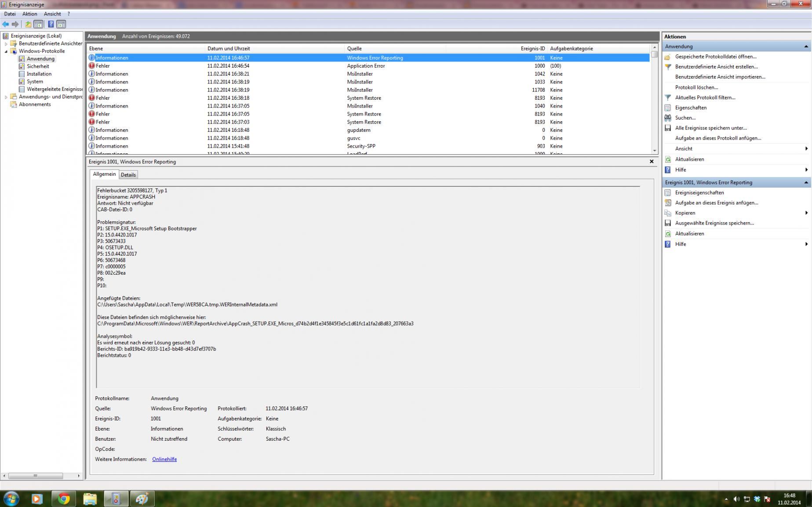Click the Ereigniseigenschaften icon
812x507 pixels.
668,192
